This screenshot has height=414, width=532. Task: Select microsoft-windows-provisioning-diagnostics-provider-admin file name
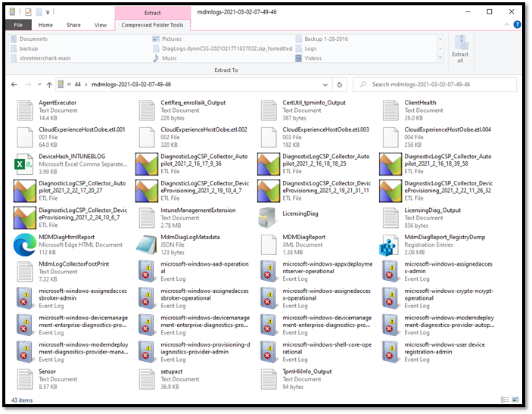pos(205,348)
